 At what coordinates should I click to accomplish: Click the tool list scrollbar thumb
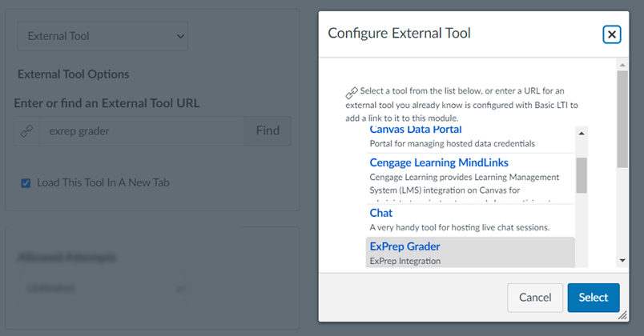(x=582, y=175)
